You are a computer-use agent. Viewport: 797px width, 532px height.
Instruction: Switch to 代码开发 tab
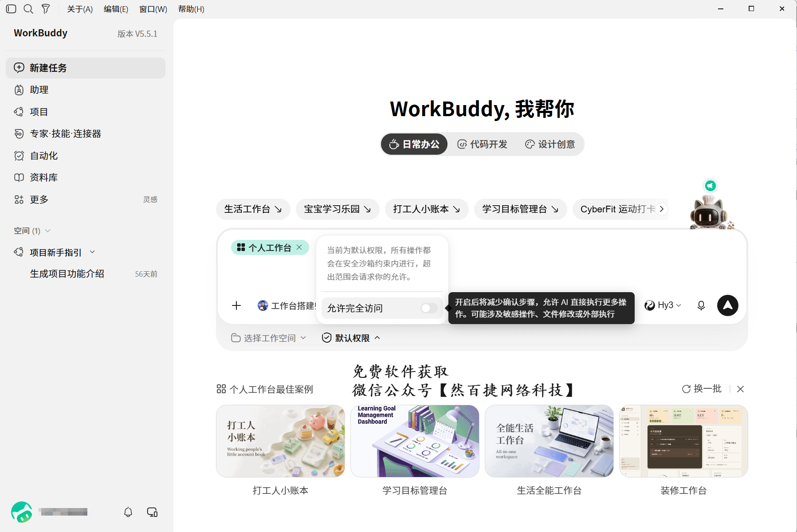483,144
